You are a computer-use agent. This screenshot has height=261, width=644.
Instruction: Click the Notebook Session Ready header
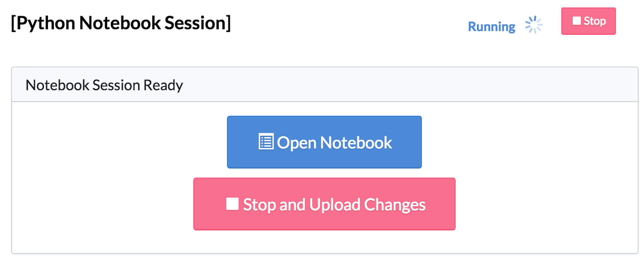[x=104, y=85]
